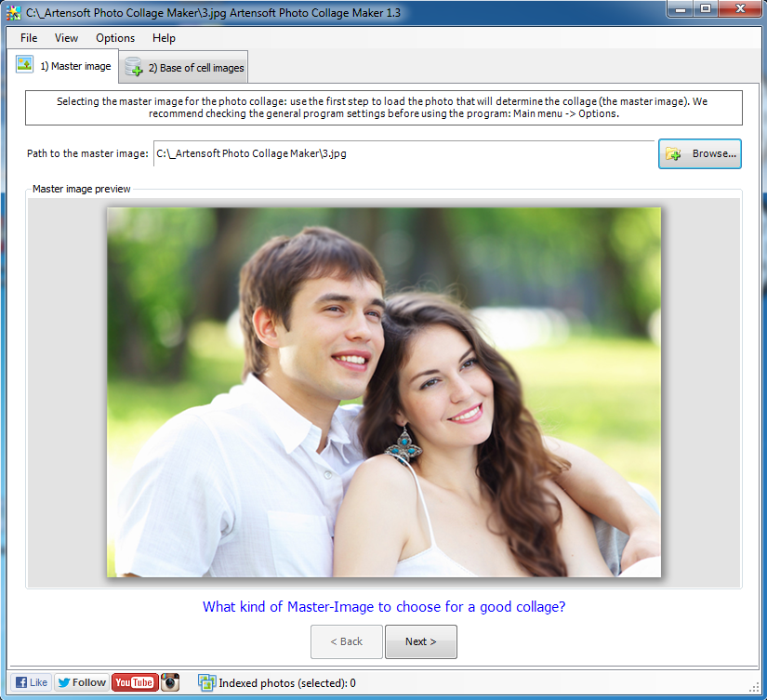This screenshot has height=700, width=767.
Task: Click the Next button
Action: click(x=420, y=641)
